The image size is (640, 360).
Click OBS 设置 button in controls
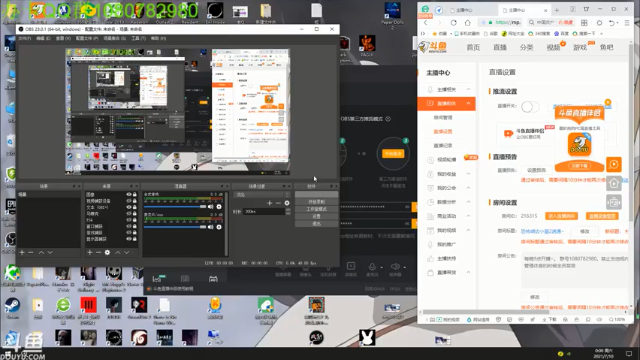pos(316,216)
